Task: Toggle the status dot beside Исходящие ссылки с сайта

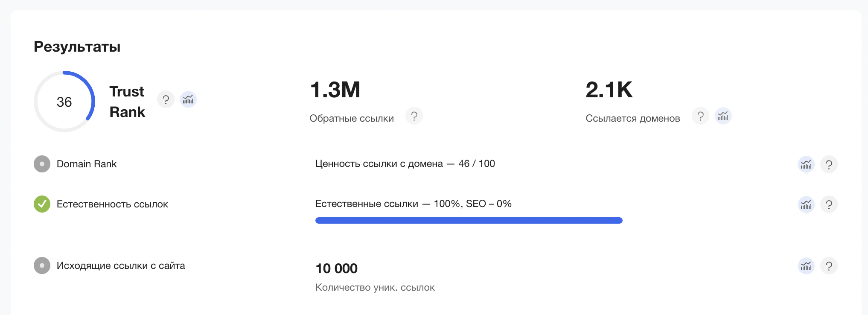Action: tap(41, 265)
